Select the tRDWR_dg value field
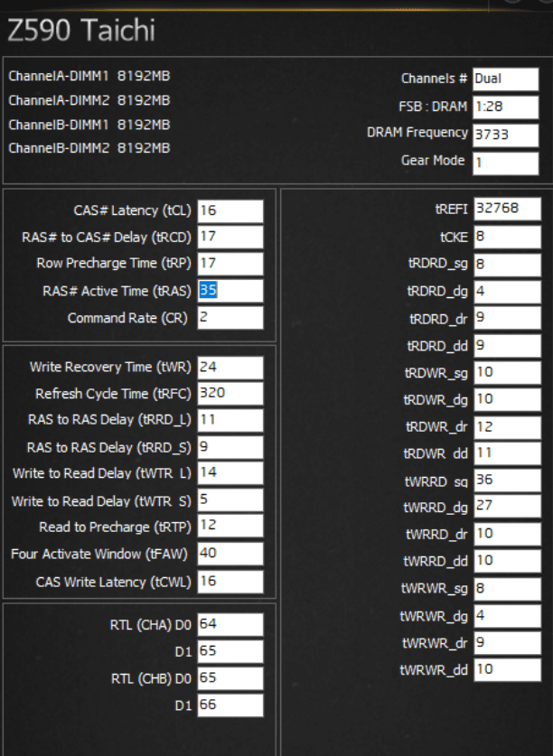 (x=507, y=400)
